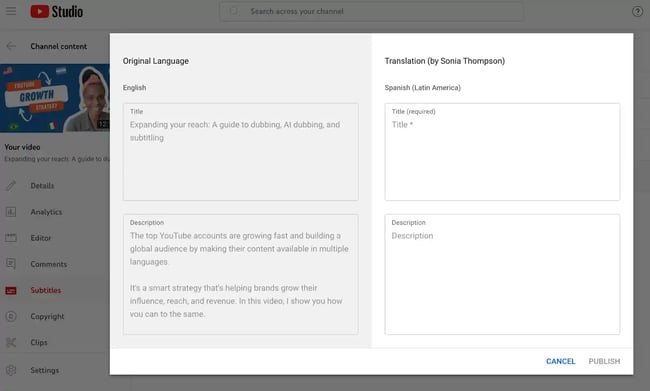Click the 'Spanish (Latin America)' label

point(422,87)
